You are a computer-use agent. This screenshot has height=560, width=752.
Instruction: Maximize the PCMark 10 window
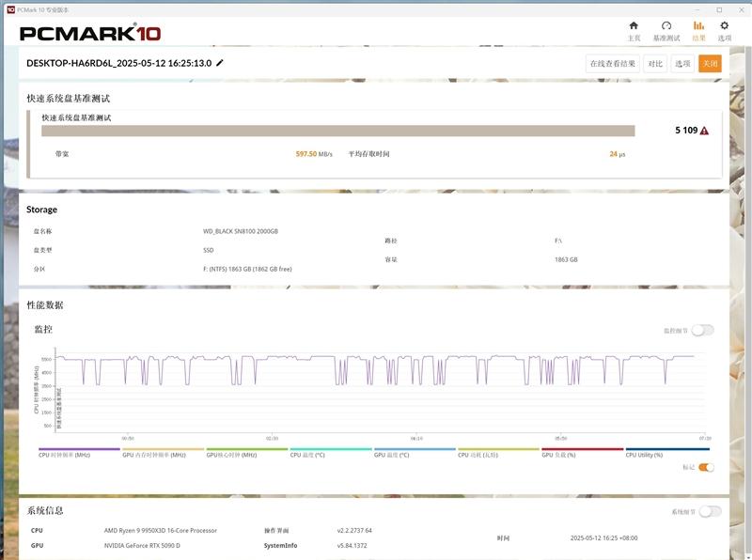[719, 9]
